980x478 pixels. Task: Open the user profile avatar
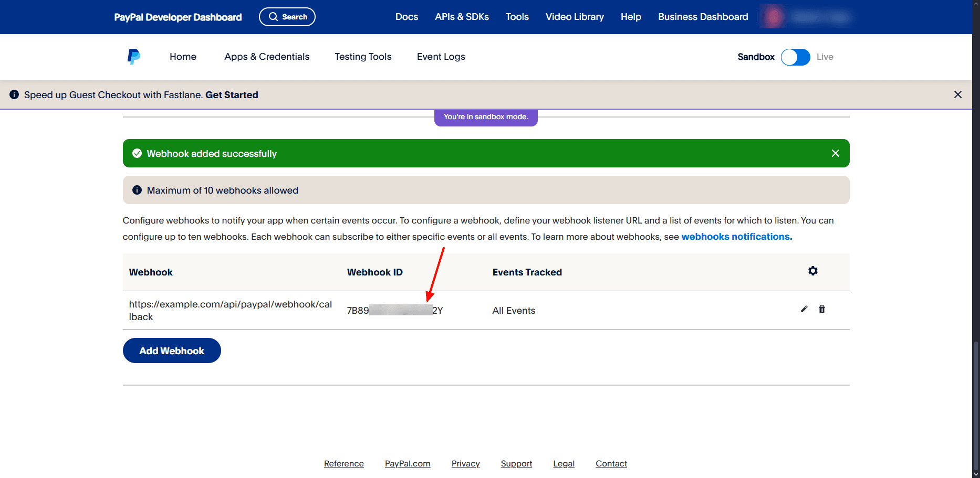(773, 16)
